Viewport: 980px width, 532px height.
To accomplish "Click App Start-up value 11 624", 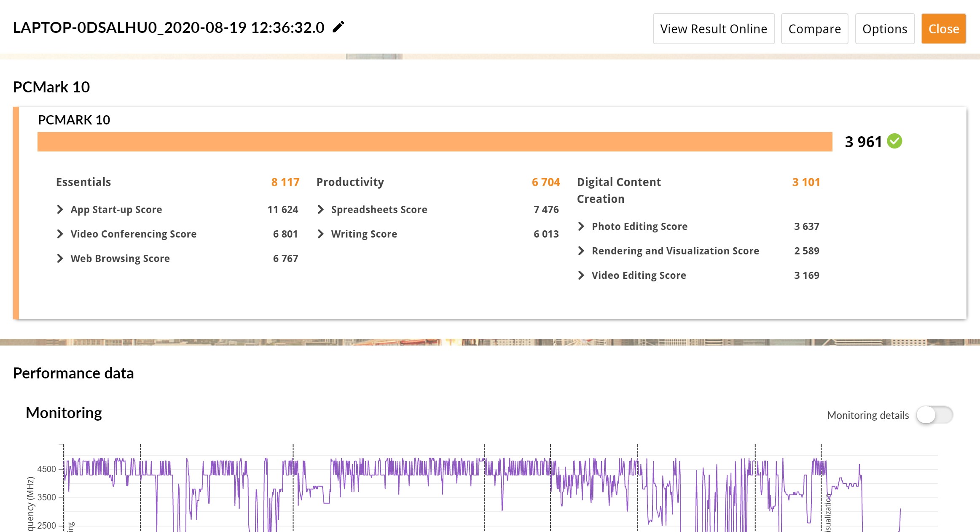I will point(283,209).
